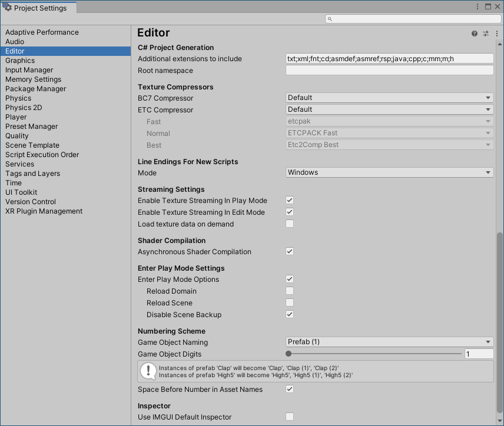Click the Game Object Digits label

click(170, 354)
